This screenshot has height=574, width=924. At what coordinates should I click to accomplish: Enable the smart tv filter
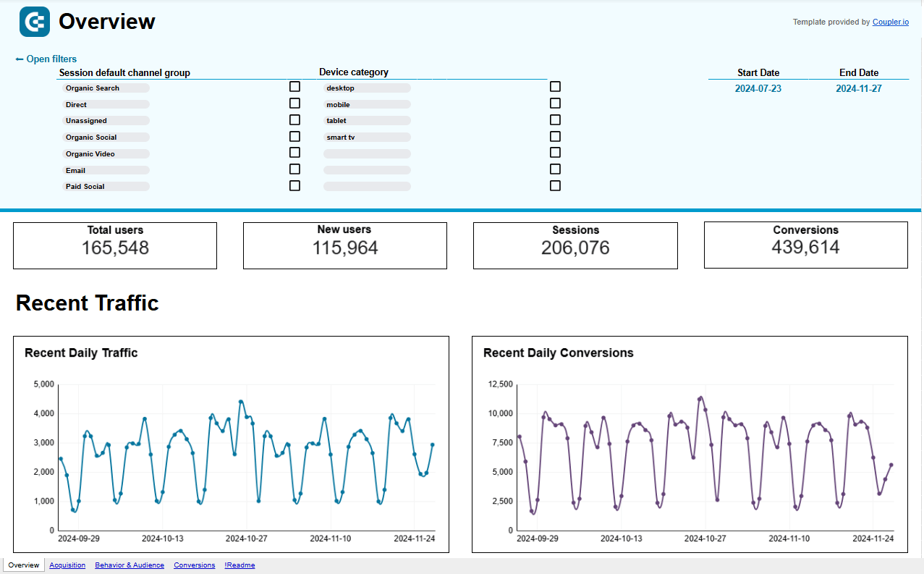(x=555, y=136)
